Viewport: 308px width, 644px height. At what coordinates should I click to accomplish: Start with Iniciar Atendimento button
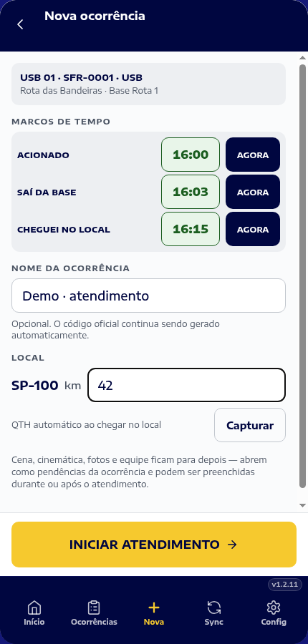[154, 545]
